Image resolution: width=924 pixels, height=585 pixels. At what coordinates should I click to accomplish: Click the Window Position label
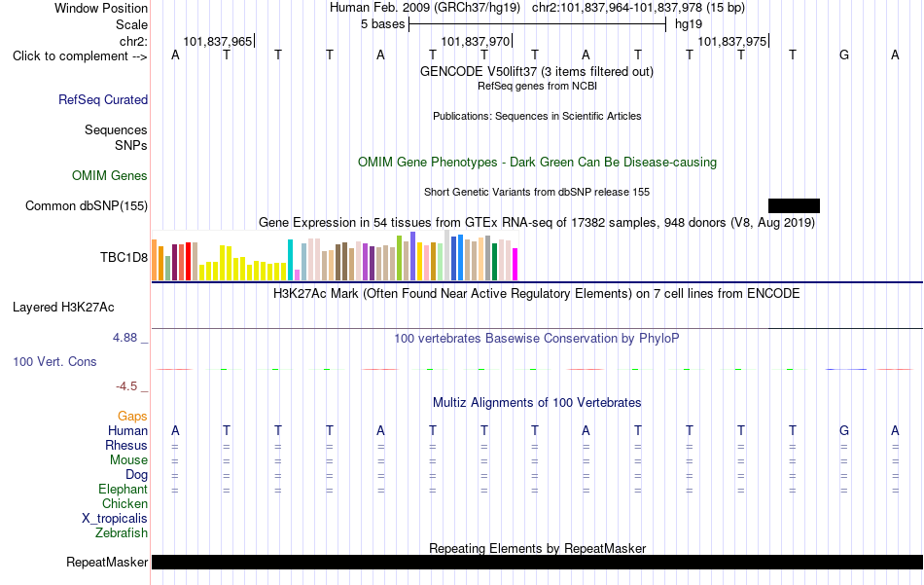(101, 8)
